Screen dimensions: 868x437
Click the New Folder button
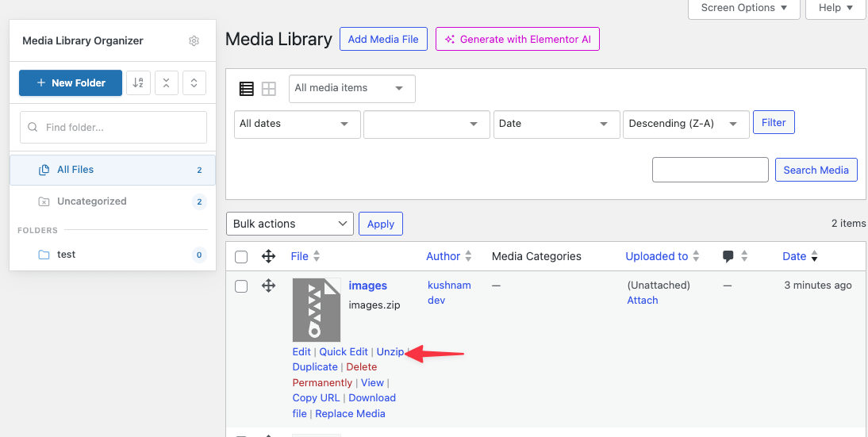[x=71, y=83]
